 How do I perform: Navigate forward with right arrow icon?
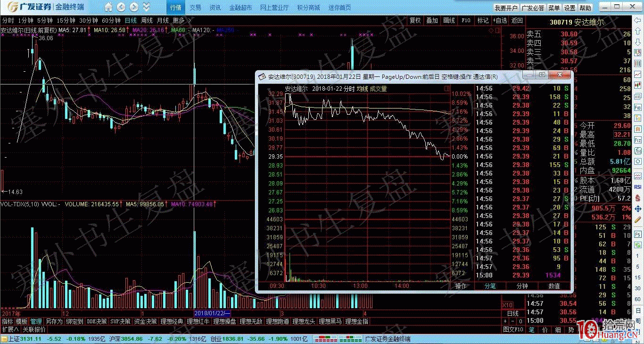tap(133, 7)
